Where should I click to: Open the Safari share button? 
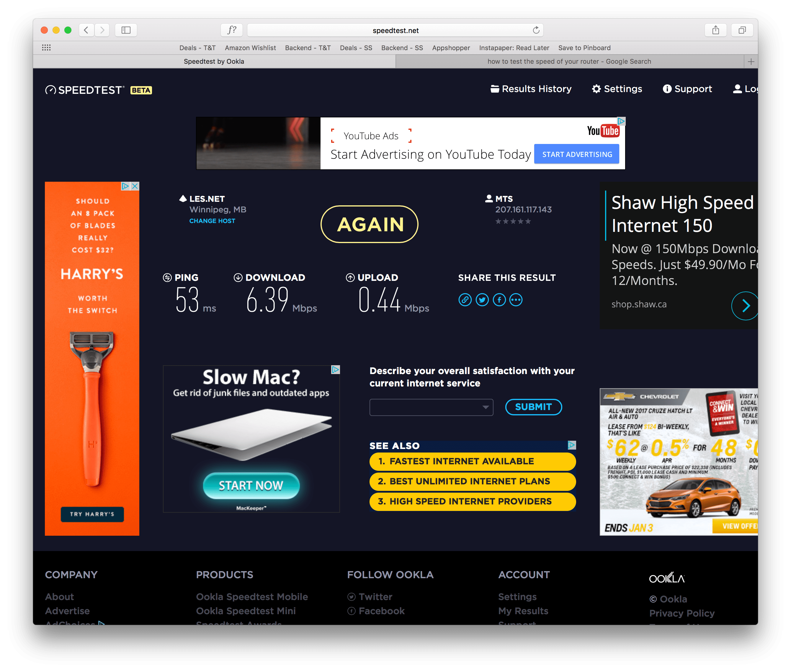715,30
